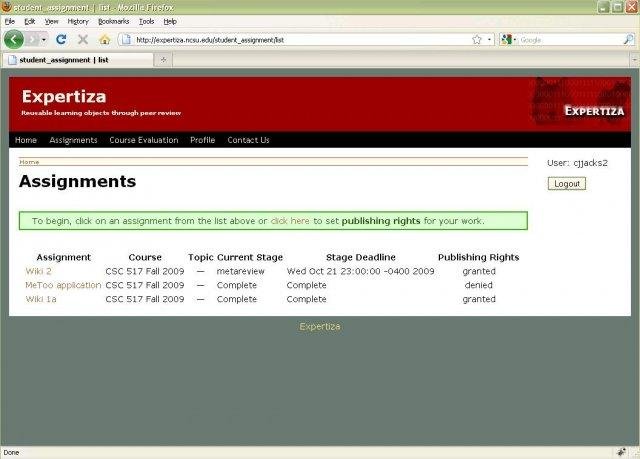Image resolution: width=640 pixels, height=459 pixels.
Task: Open Contact Us in the navigation bar
Action: tap(248, 140)
